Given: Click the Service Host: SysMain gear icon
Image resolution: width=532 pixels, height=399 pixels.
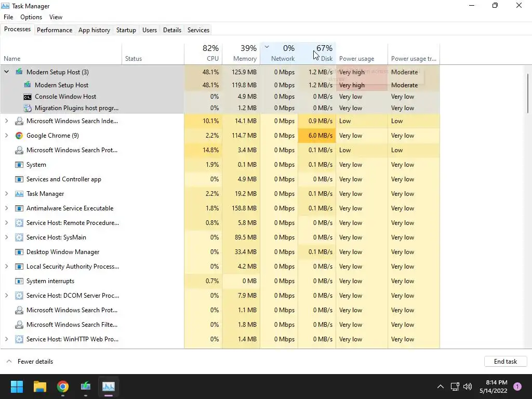Looking at the screenshot, I should tap(19, 237).
